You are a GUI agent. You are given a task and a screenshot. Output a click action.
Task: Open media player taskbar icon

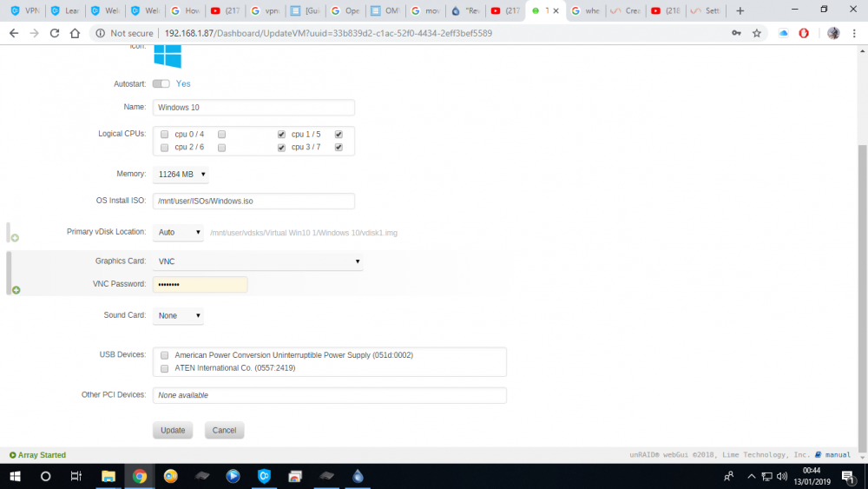(233, 476)
